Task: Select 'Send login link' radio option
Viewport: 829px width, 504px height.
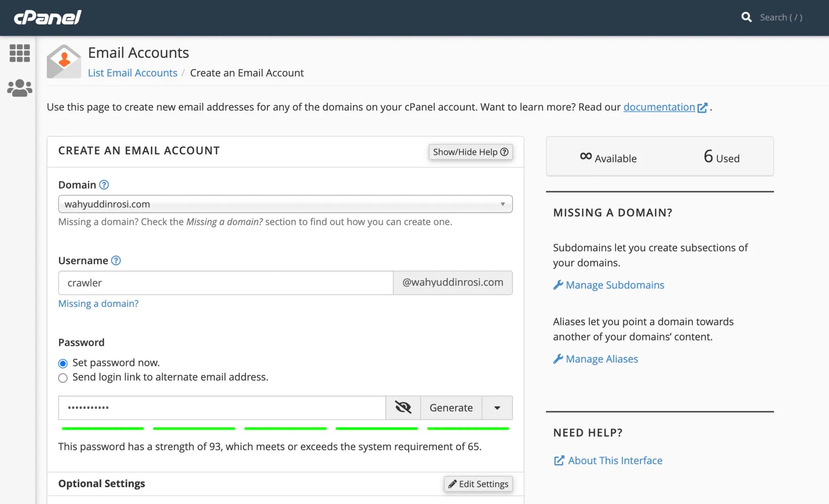Action: point(63,378)
